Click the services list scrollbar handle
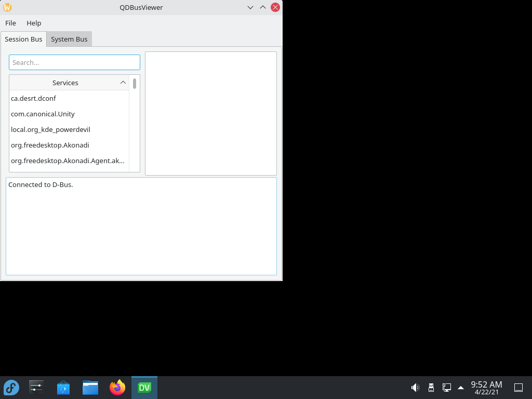532x399 pixels. [x=135, y=84]
